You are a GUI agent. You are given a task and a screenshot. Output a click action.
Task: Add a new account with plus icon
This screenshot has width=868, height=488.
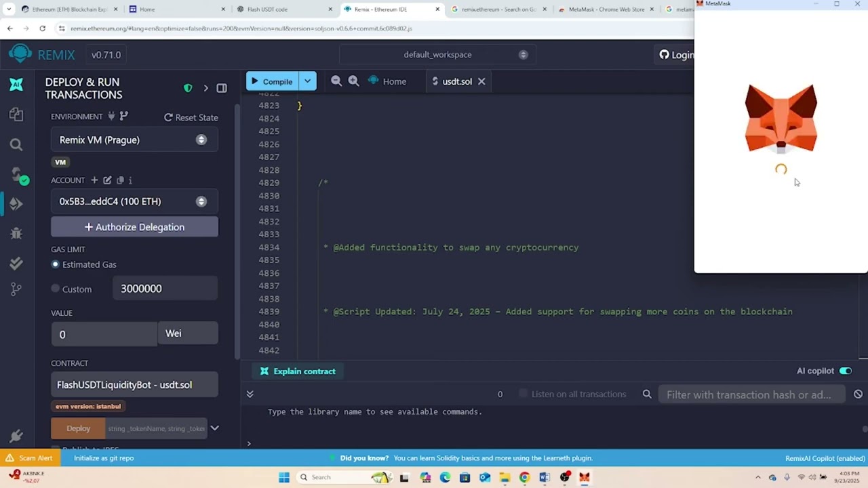click(94, 180)
